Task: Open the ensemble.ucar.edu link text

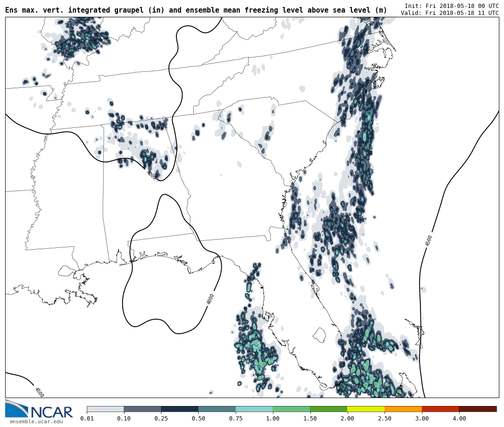Action: click(x=36, y=422)
